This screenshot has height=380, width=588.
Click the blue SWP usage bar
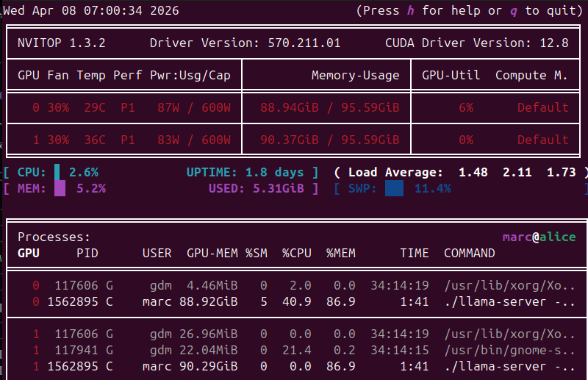(x=394, y=188)
